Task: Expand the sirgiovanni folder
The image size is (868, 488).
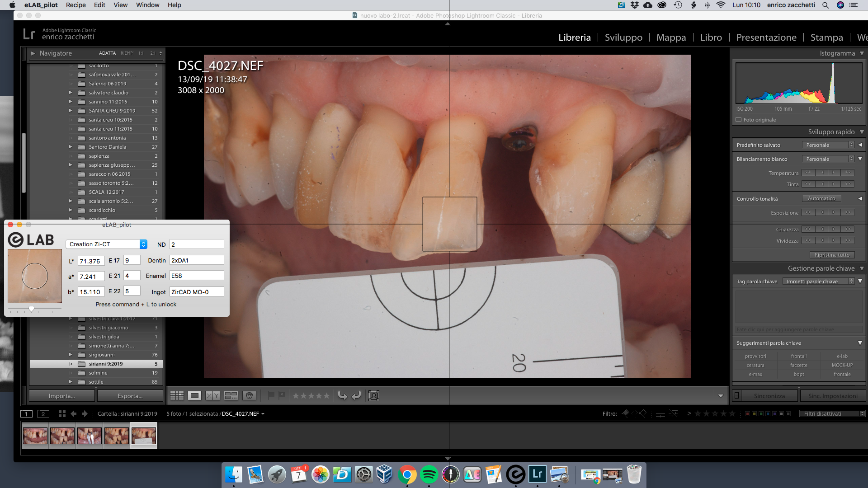Action: point(71,355)
